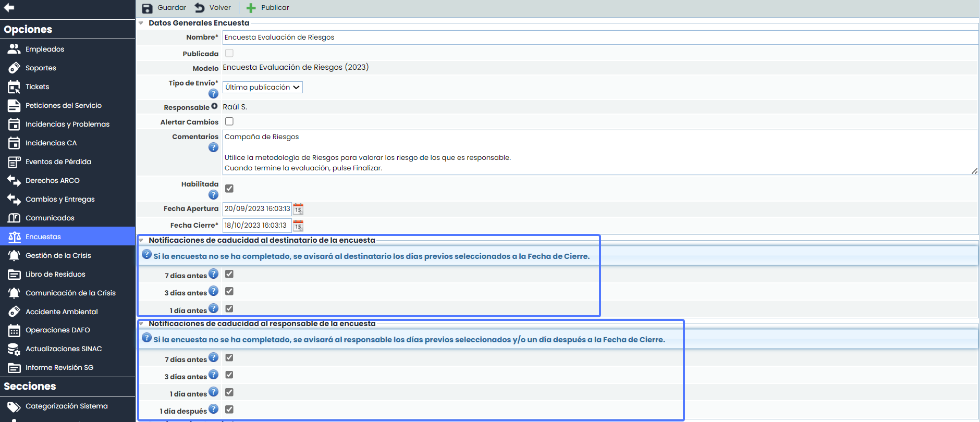The height and width of the screenshot is (422, 980).
Task: Open calendar picker for Fecha Cierre
Action: [298, 226]
